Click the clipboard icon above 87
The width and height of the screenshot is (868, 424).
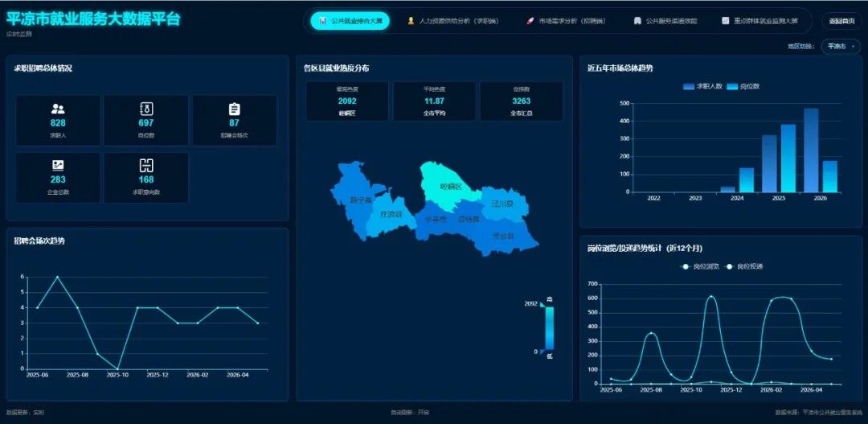(x=234, y=109)
